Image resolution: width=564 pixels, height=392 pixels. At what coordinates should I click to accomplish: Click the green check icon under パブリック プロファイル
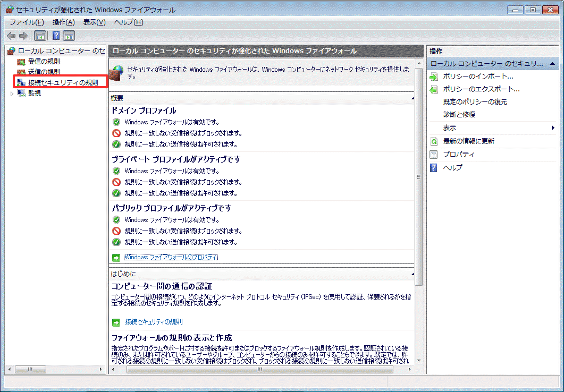[116, 242]
